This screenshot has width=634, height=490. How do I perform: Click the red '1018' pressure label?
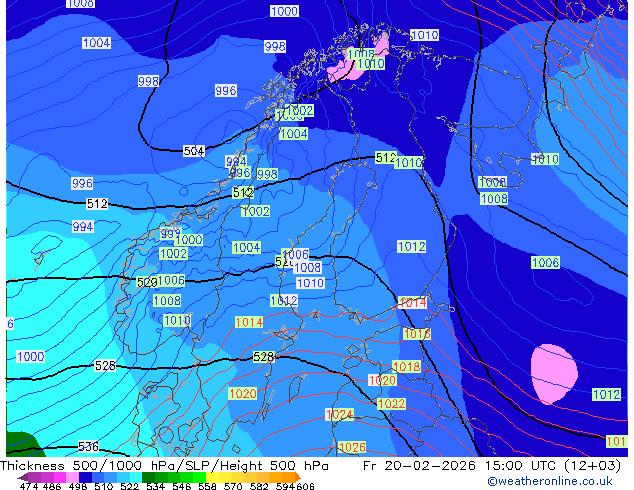[407, 366]
